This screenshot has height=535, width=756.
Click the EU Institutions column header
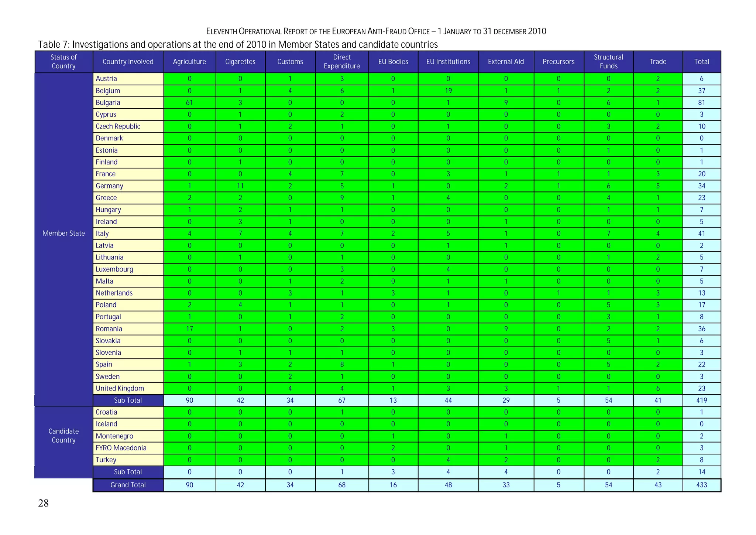coord(448,62)
